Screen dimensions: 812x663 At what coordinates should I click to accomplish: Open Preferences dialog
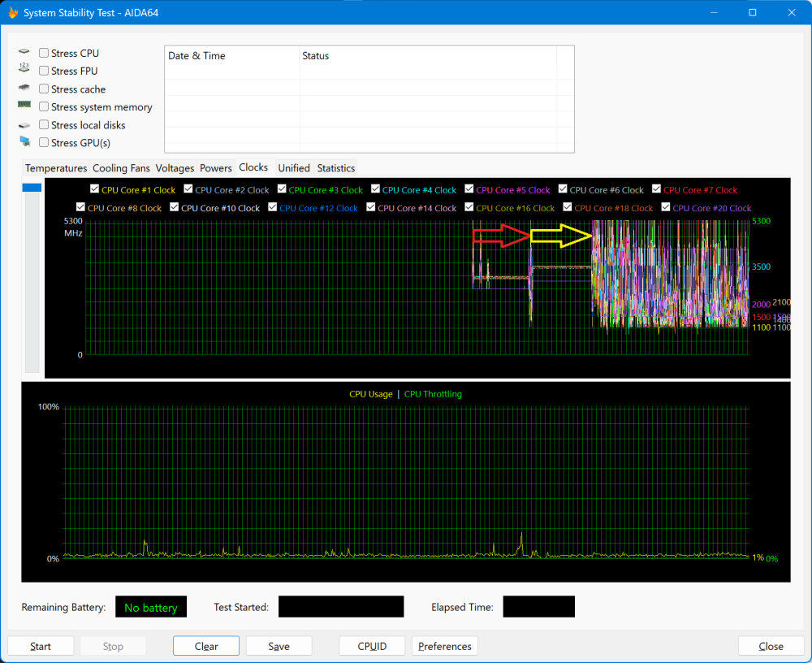point(445,646)
